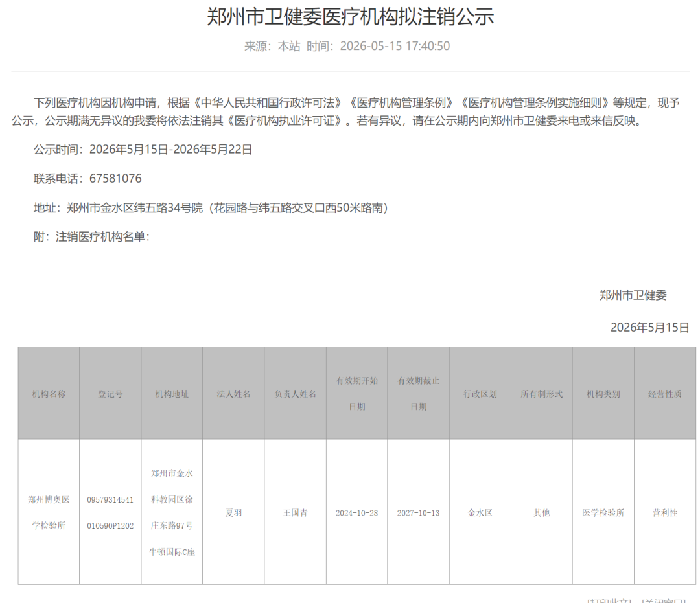Click the registration number cell 09579314541010590P1202
Screen dimensions: 700x603
click(110, 512)
